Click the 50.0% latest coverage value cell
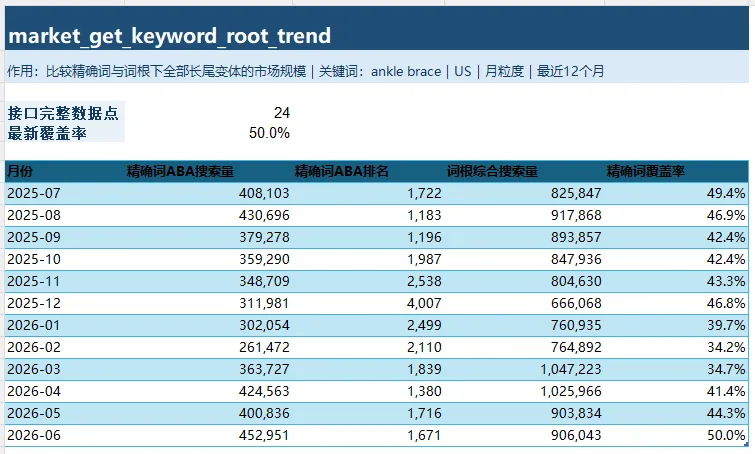 208,132
